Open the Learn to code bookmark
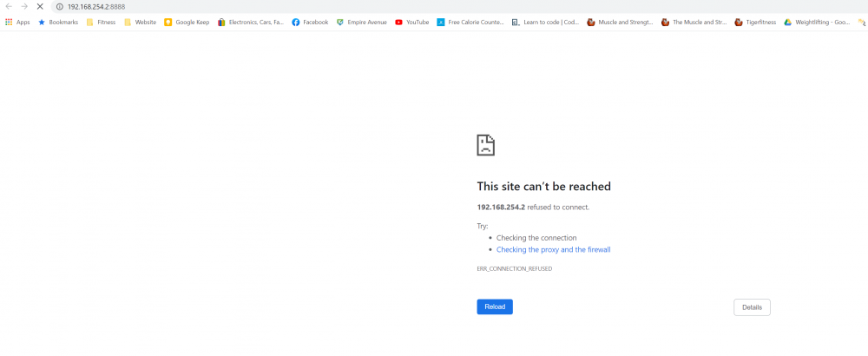Image resolution: width=868 pixels, height=356 pixels. pyautogui.click(x=546, y=23)
